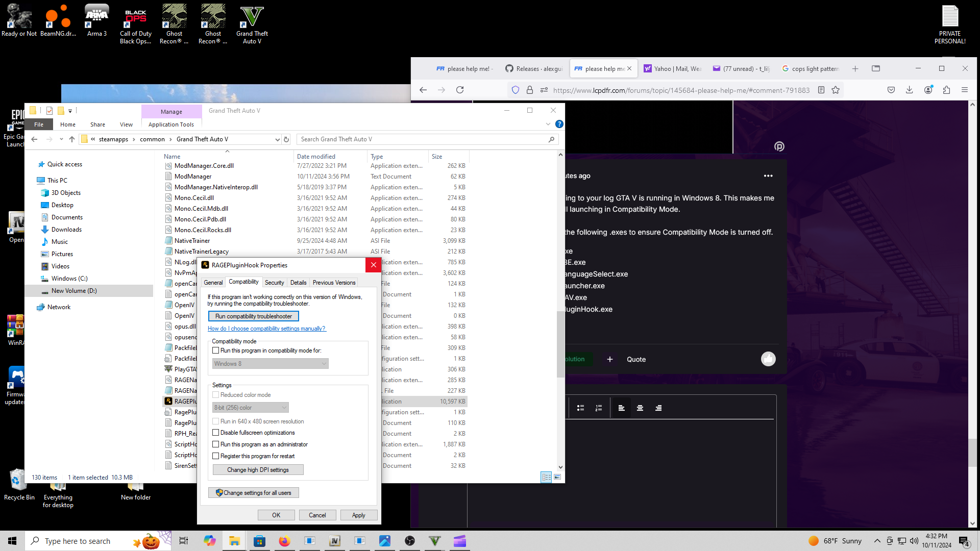The image size is (980, 551).
Task: Center-align text in reply editor
Action: tap(640, 408)
